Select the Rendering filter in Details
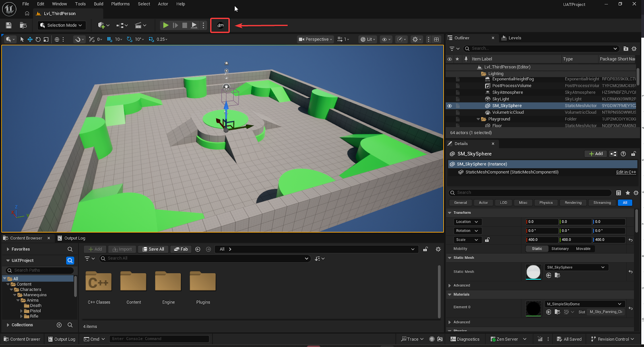 [x=573, y=203]
